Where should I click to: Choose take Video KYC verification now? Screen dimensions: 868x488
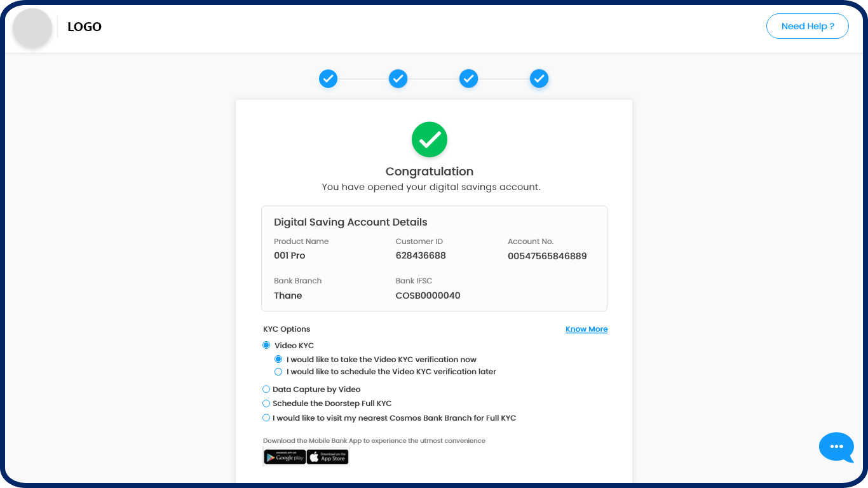click(278, 359)
